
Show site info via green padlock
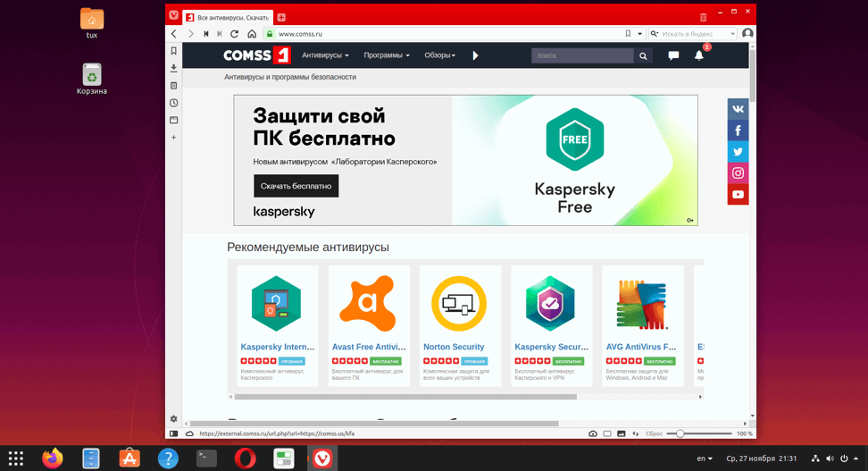click(270, 34)
